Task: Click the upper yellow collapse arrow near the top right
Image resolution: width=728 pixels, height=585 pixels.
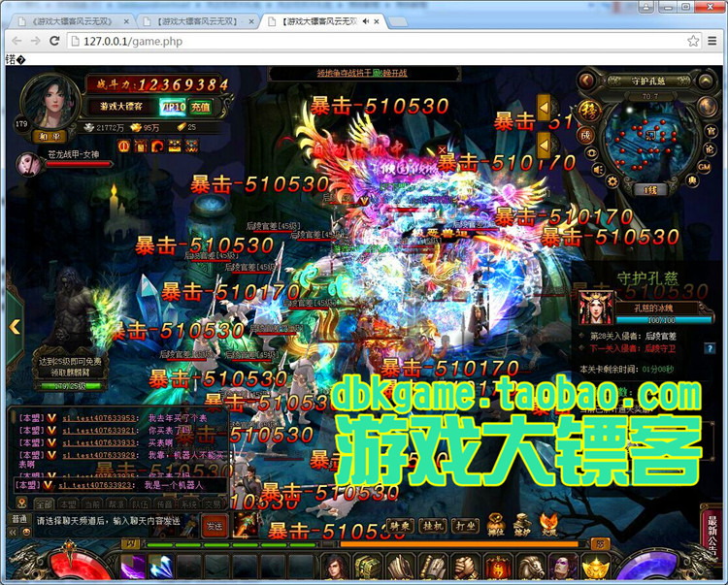Action: pos(544,108)
